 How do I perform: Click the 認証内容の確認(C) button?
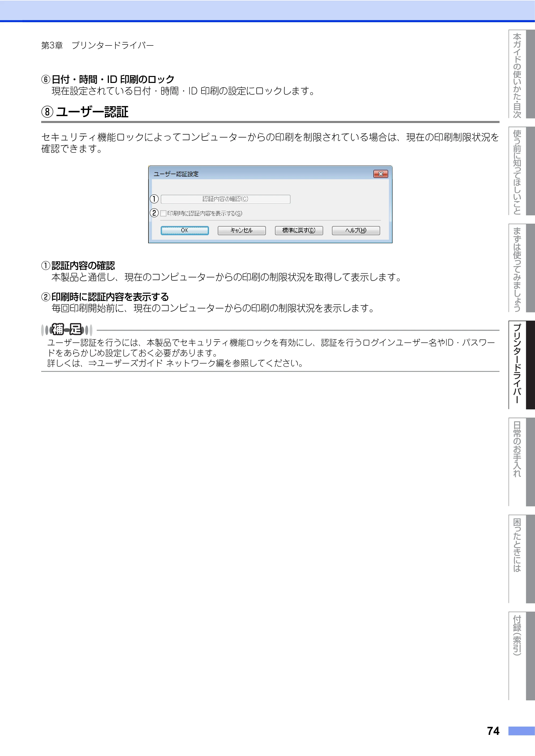click(x=225, y=199)
